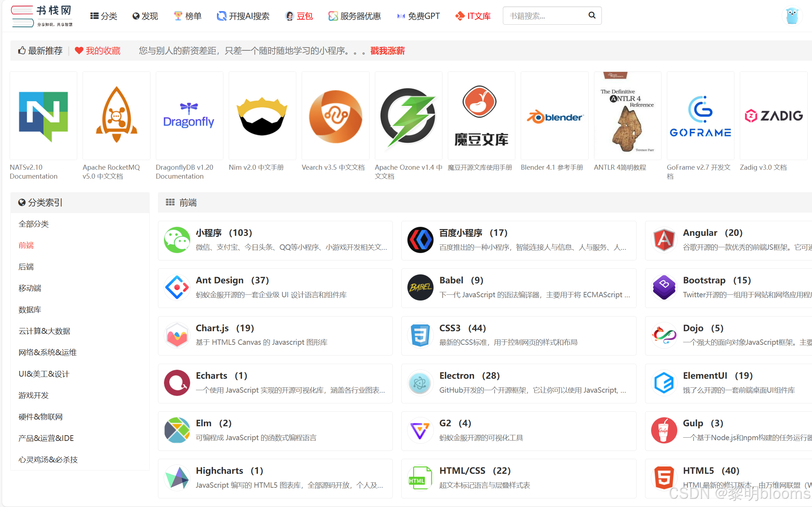Click the G2 logo icon
The height and width of the screenshot is (507, 812).
pos(420,431)
